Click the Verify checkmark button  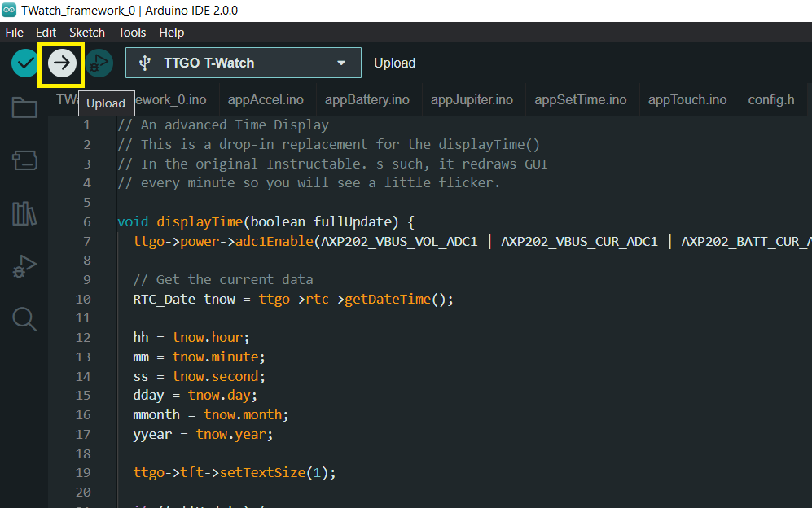pos(25,63)
